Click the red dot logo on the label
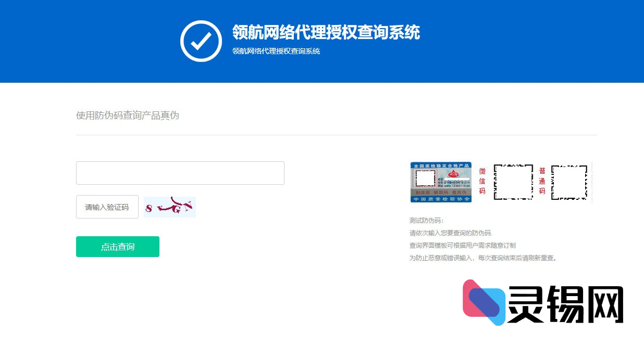The height and width of the screenshot is (345, 644). 454,174
